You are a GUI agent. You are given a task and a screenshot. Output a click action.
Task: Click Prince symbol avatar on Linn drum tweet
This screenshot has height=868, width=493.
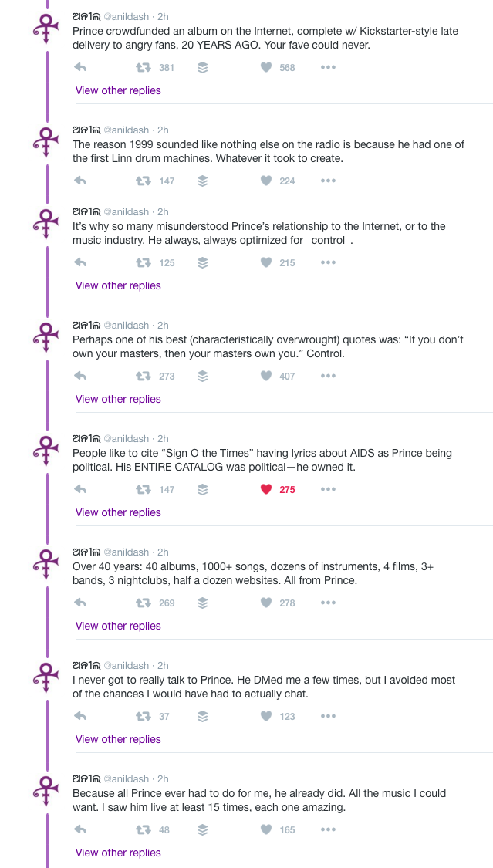46,141
